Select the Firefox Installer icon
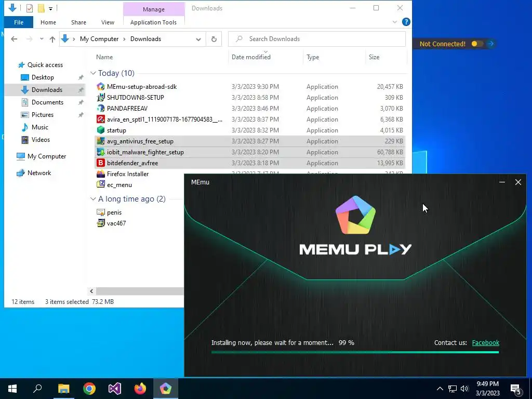Screen dimensions: 532x399 point(100,174)
